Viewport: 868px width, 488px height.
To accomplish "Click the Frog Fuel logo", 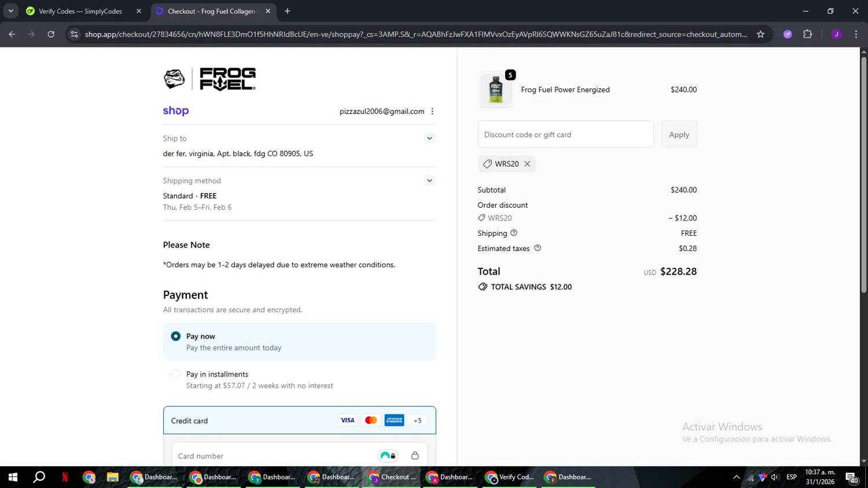I will point(209,79).
